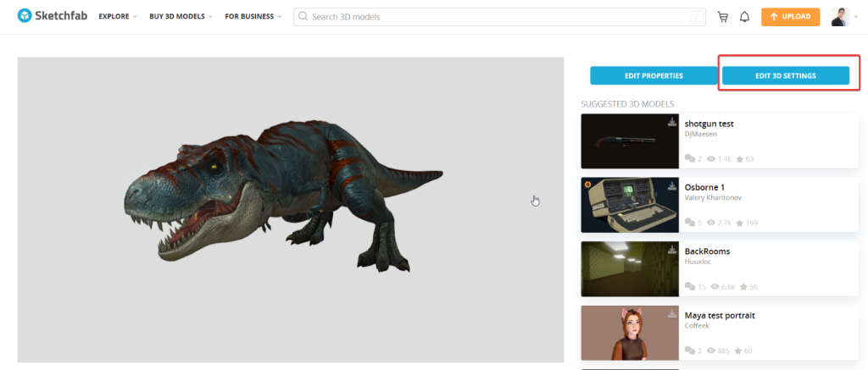Image resolution: width=868 pixels, height=370 pixels.
Task: Open the shotgun test model title
Action: pos(709,124)
